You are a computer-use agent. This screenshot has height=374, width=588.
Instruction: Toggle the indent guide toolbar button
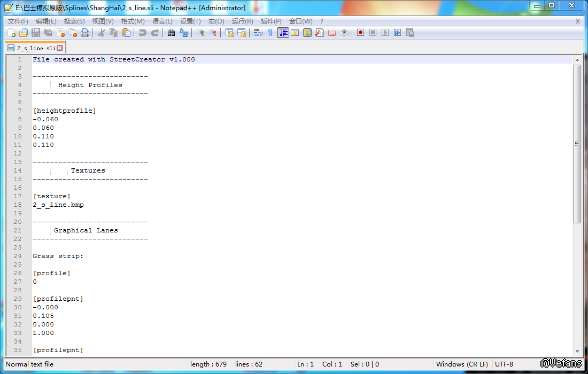(283, 33)
